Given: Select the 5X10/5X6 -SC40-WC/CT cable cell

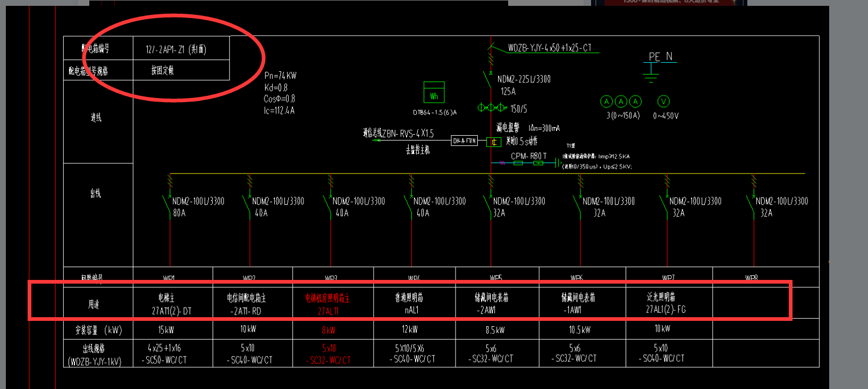Looking at the screenshot, I should click(x=415, y=353).
